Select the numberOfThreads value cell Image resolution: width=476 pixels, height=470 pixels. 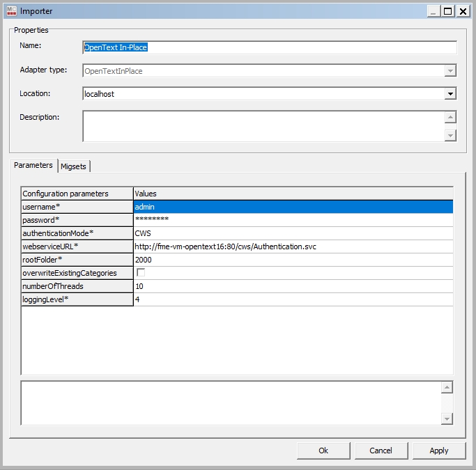(293, 286)
